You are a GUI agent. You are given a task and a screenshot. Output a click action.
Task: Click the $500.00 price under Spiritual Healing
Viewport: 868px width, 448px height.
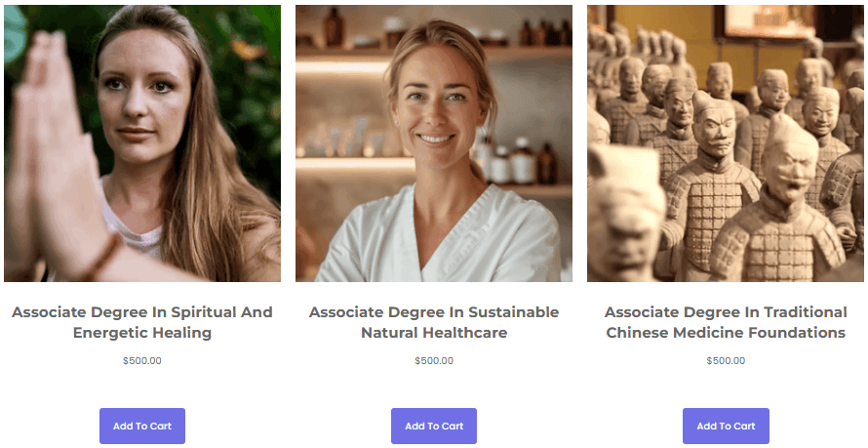142,361
